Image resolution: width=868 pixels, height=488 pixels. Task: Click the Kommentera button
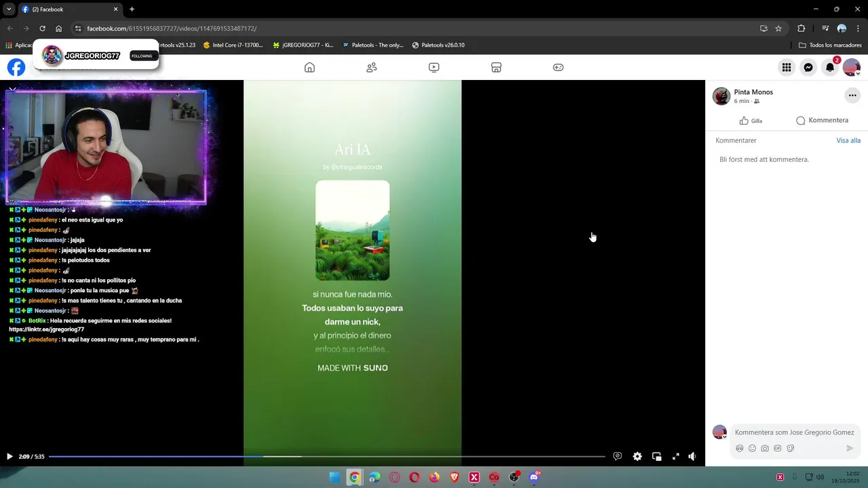822,120
